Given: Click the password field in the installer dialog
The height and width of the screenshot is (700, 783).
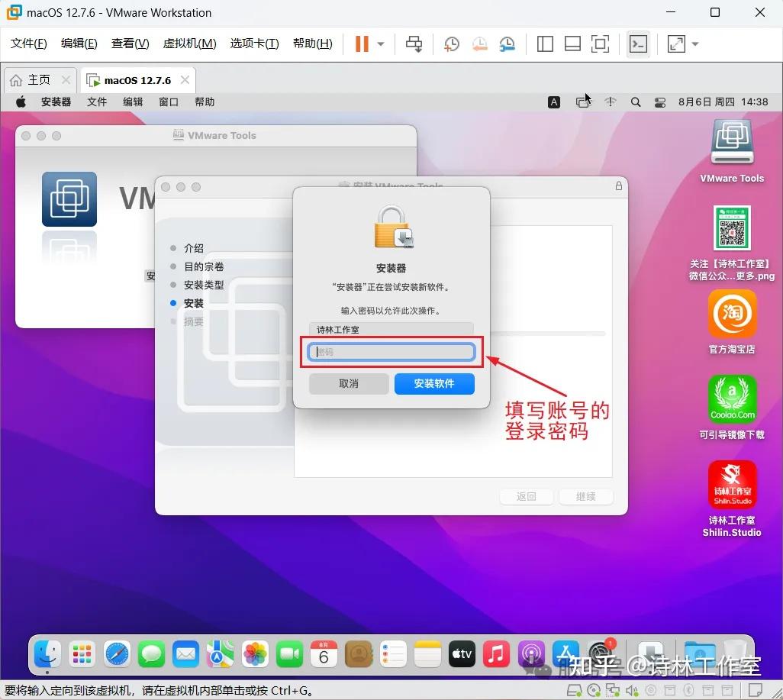Looking at the screenshot, I should 391,352.
